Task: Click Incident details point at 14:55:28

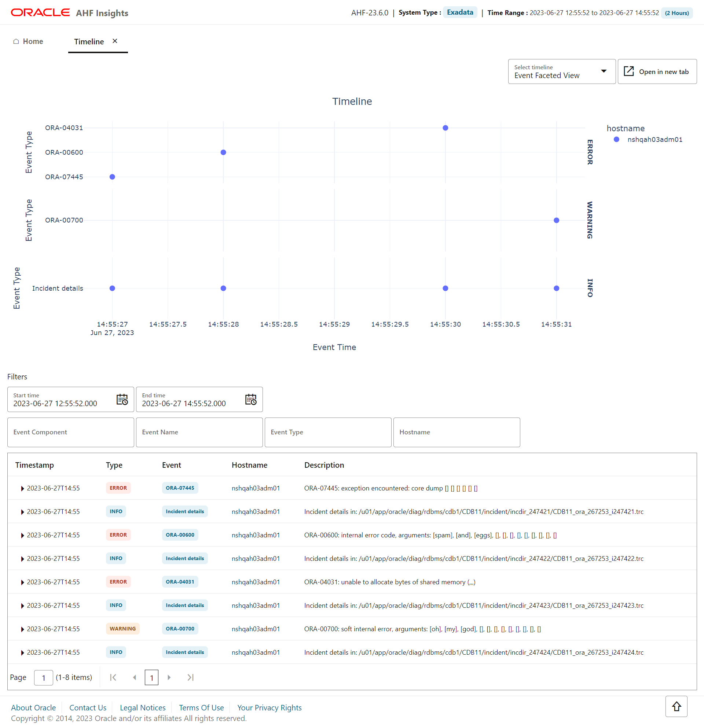Action: (x=223, y=288)
